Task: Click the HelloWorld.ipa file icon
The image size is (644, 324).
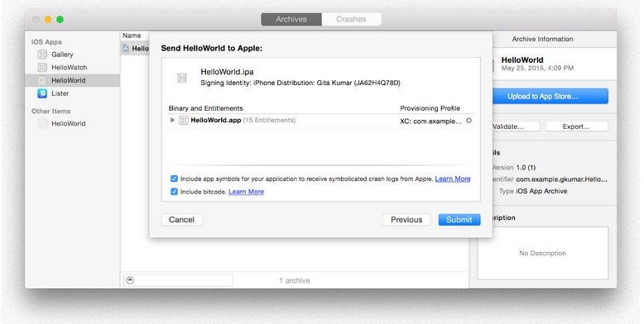Action: (182, 78)
